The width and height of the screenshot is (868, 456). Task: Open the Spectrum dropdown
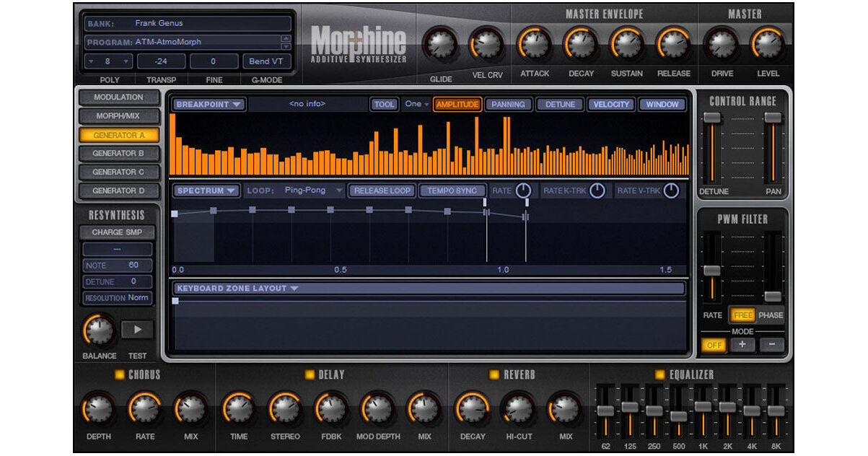(206, 190)
